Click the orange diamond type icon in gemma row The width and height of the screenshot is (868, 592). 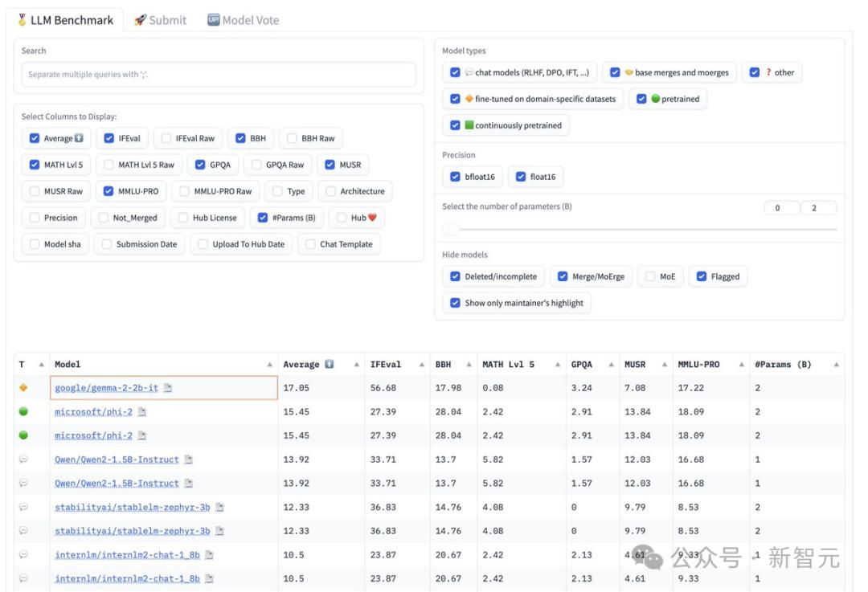click(x=23, y=388)
